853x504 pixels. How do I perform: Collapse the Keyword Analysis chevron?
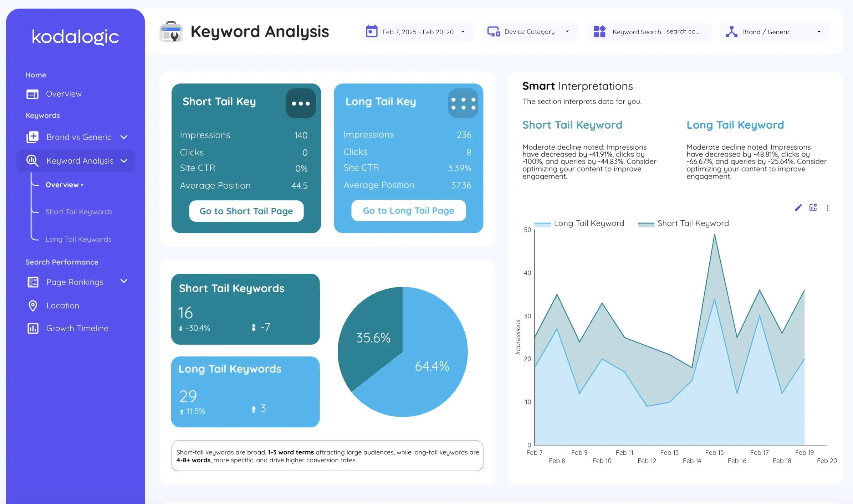click(x=124, y=161)
